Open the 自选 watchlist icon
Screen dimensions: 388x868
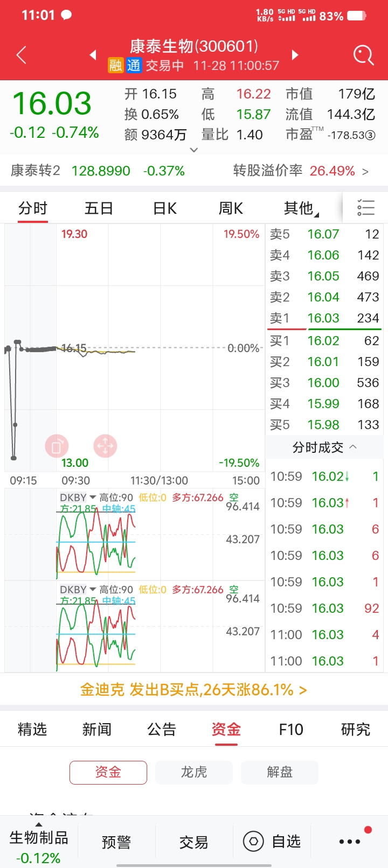click(x=254, y=841)
